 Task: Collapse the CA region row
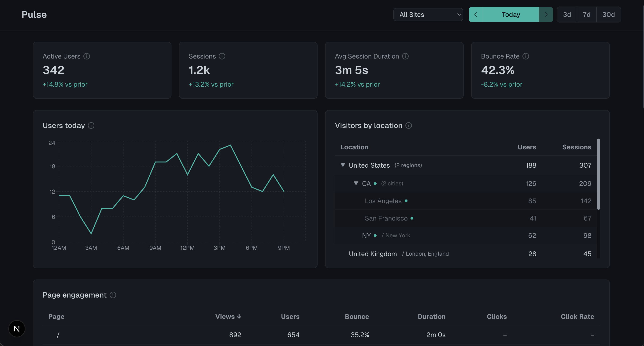click(356, 183)
